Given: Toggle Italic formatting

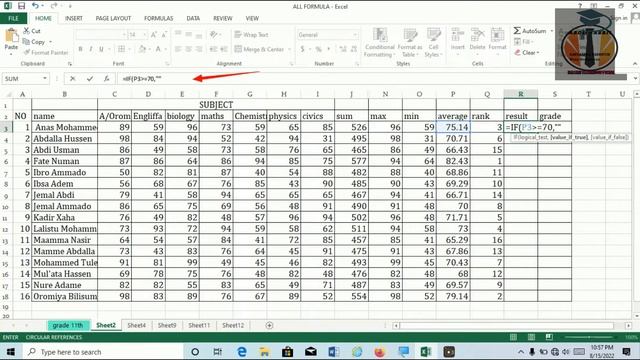Looking at the screenshot, I should point(91,49).
